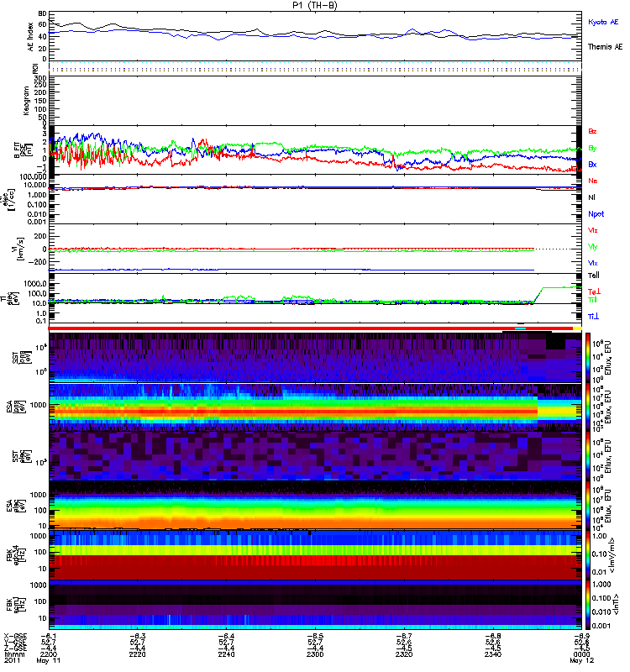Viewport: 630px width, 672px height.
Task: Click the blue "Ti⊥" temperature legend label
Action: coord(593,317)
